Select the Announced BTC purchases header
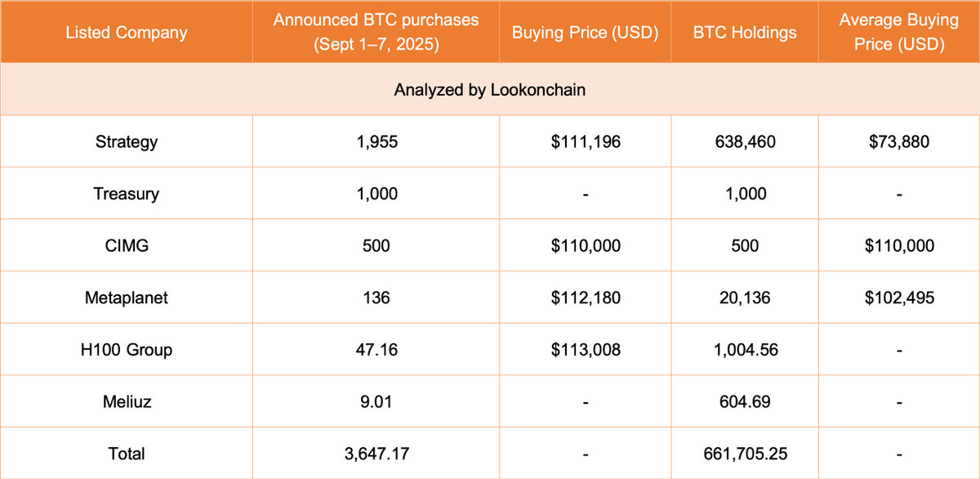 point(376,33)
